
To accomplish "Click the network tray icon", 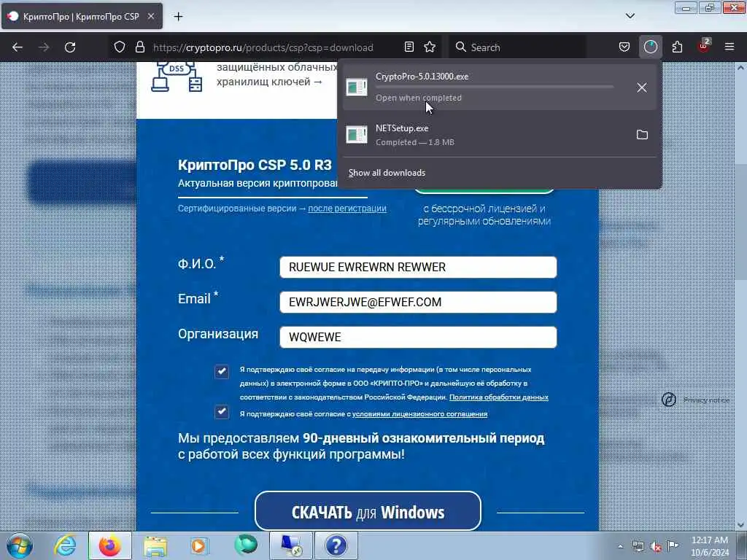I will click(638, 547).
